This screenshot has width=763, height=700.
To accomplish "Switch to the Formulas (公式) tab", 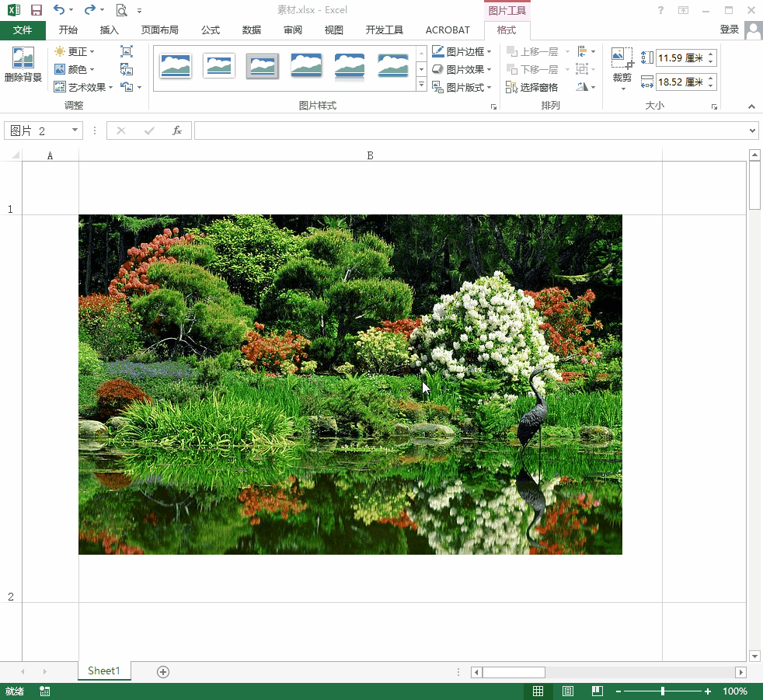I will pyautogui.click(x=211, y=30).
